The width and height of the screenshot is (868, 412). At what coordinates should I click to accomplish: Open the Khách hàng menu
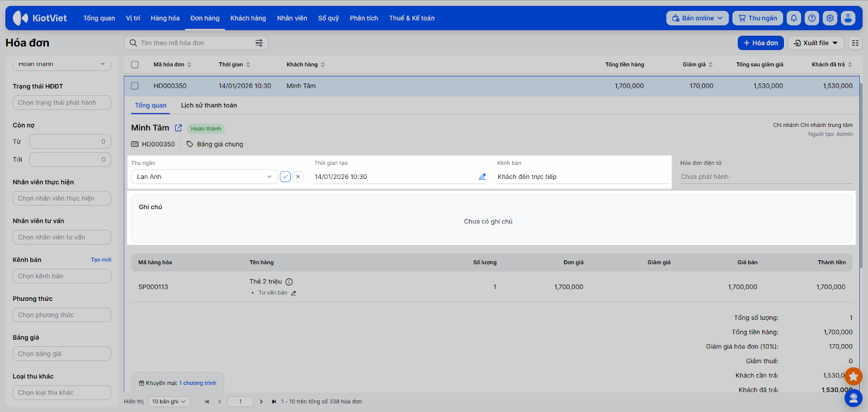point(248,18)
